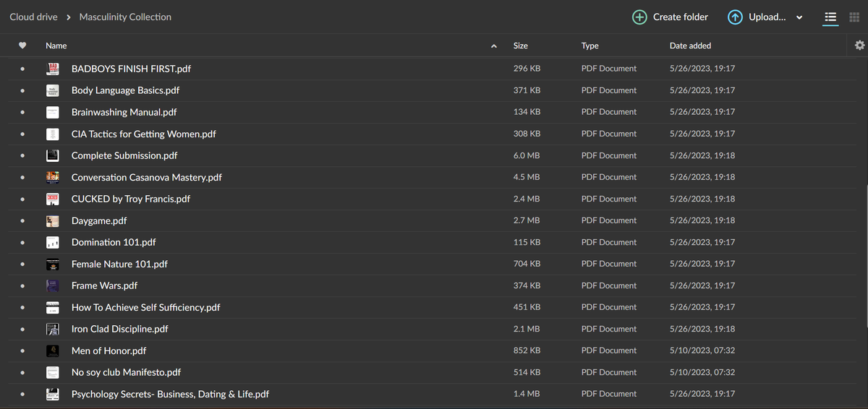868x409 pixels.
Task: Click Psychology Secrets PDF cover icon
Action: click(x=53, y=394)
